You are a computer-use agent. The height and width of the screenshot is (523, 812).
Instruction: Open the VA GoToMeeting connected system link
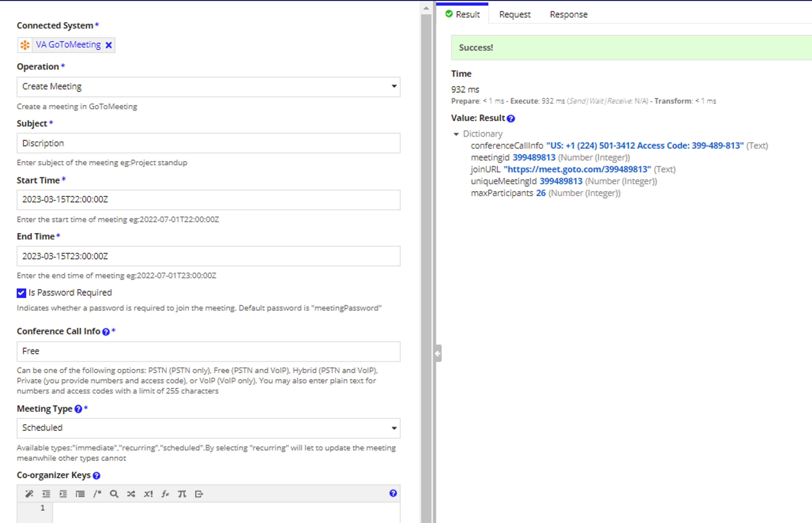(x=68, y=45)
